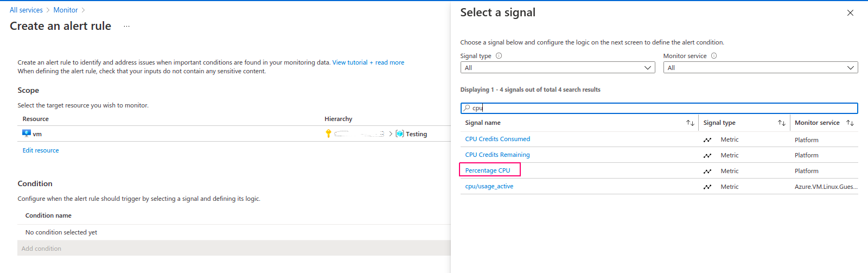Sort by Signal type column arrows
Image resolution: width=868 pixels, height=273 pixels.
point(782,123)
